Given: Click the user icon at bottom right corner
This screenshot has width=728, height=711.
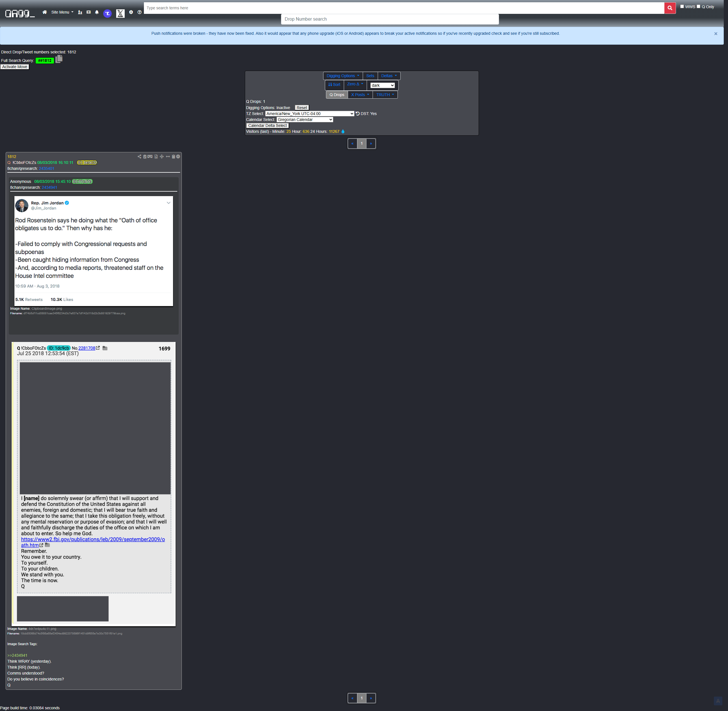Looking at the screenshot, I should (x=718, y=701).
